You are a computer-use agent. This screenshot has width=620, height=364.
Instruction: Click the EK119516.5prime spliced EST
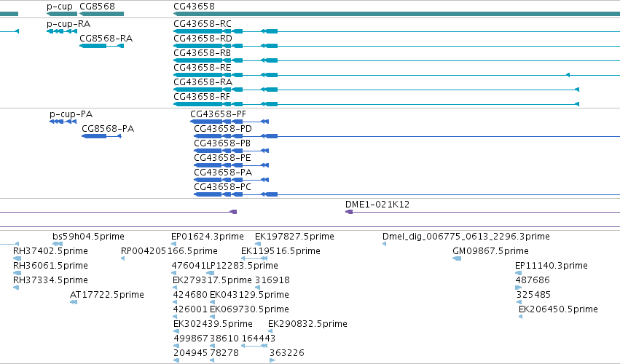click(x=254, y=258)
